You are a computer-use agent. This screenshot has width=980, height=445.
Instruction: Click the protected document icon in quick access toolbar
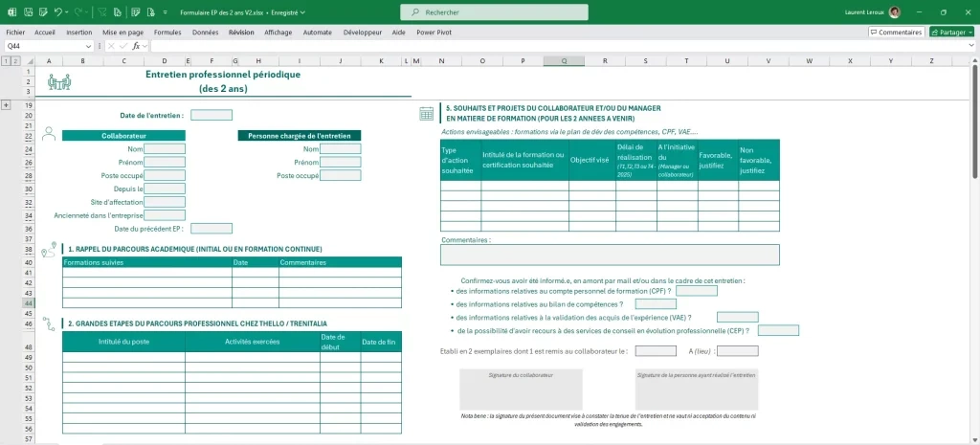click(x=150, y=11)
